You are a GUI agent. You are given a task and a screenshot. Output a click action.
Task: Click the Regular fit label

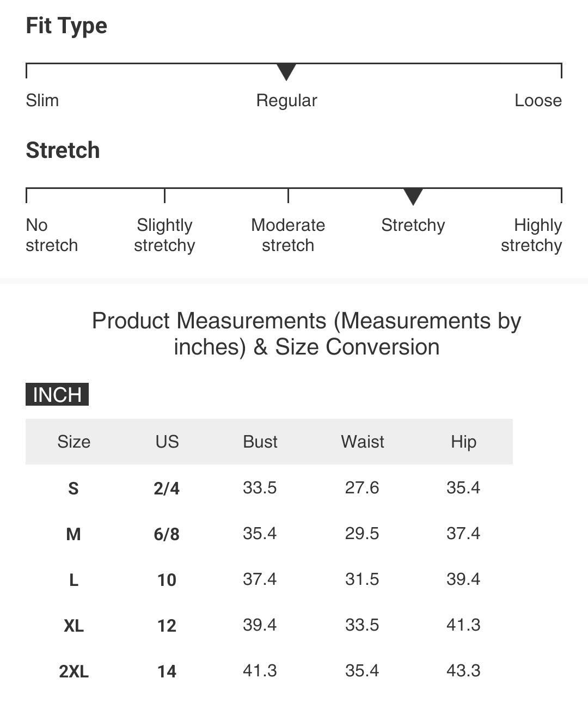coord(286,101)
